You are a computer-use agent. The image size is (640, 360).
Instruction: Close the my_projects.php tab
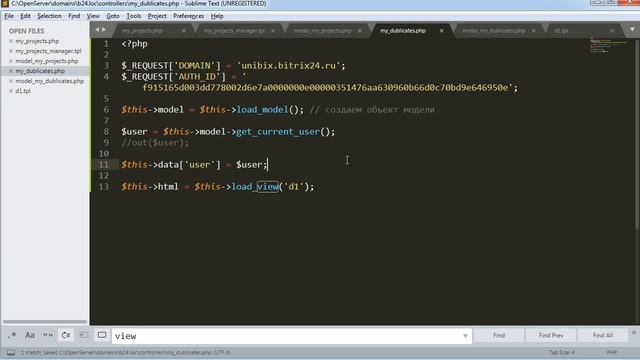184,31
